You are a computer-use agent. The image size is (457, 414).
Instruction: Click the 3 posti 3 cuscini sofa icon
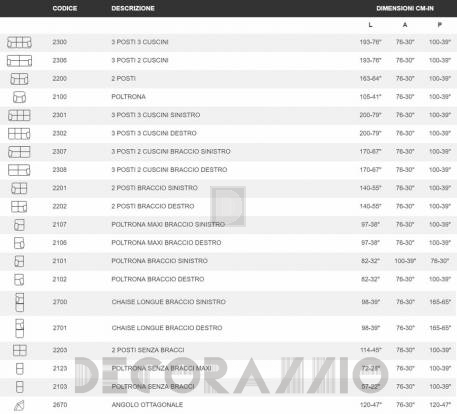pos(19,42)
